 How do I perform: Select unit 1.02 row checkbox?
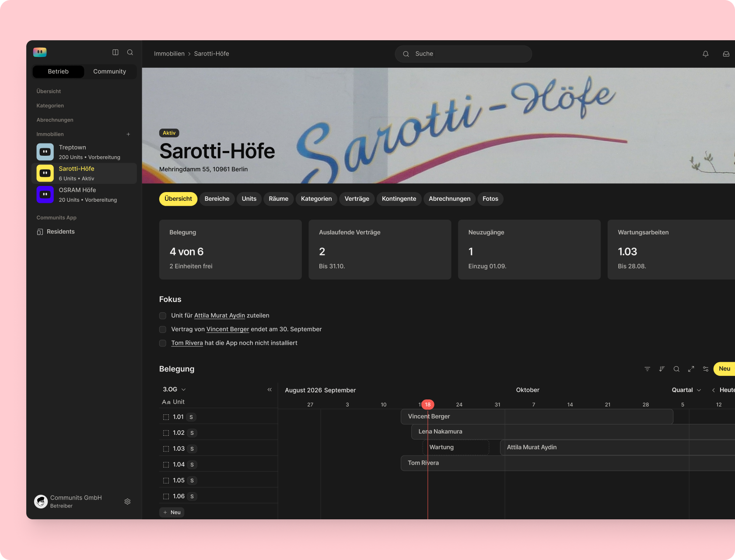tap(166, 433)
